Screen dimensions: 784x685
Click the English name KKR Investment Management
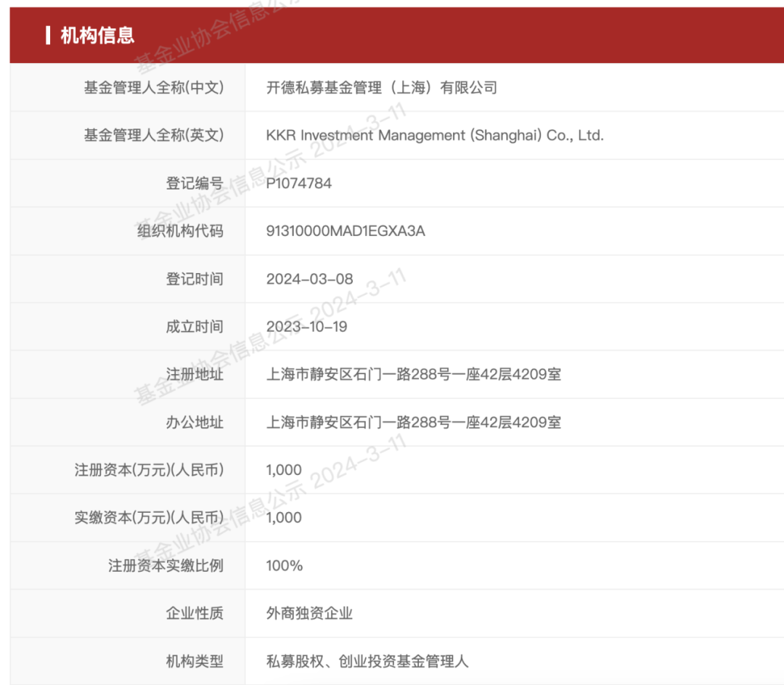[434, 136]
